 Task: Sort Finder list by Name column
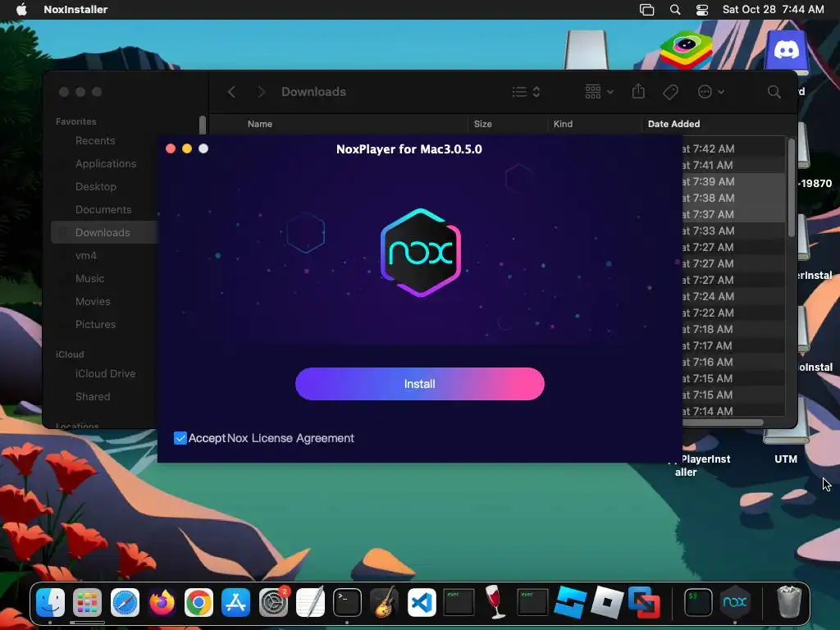[x=260, y=124]
